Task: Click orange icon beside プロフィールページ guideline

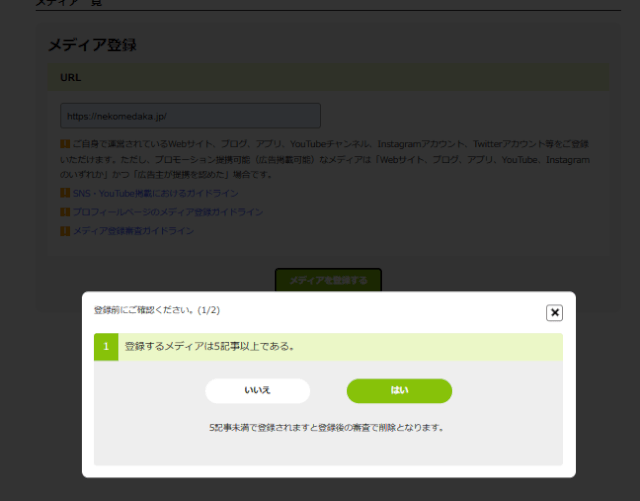Action: coord(65,212)
